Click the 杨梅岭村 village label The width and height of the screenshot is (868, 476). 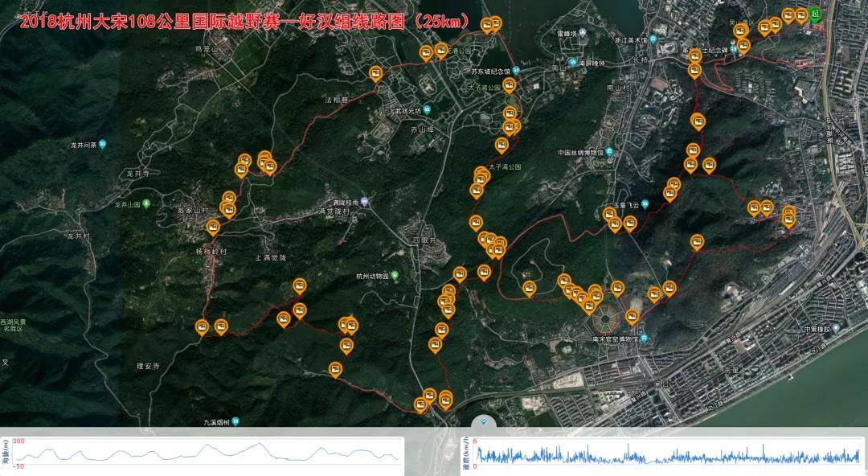coord(211,252)
